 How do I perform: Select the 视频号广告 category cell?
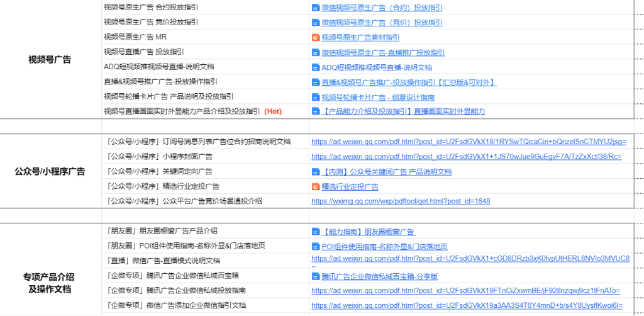pos(50,60)
